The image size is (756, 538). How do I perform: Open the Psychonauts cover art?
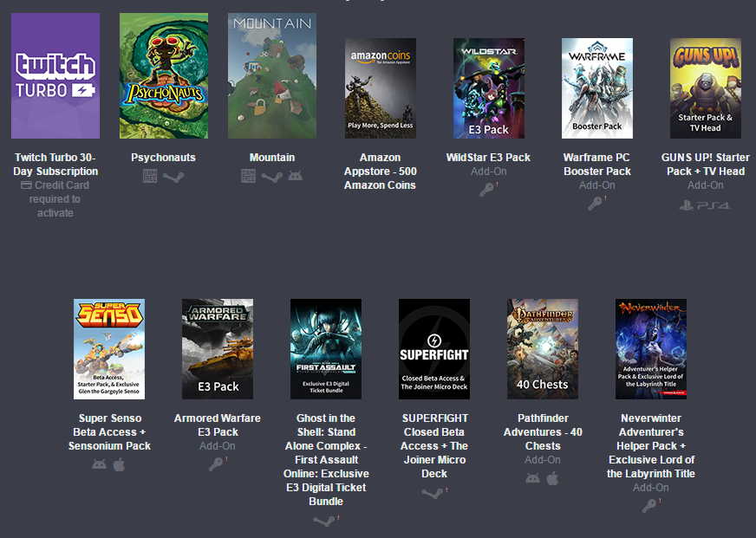pyautogui.click(x=164, y=75)
